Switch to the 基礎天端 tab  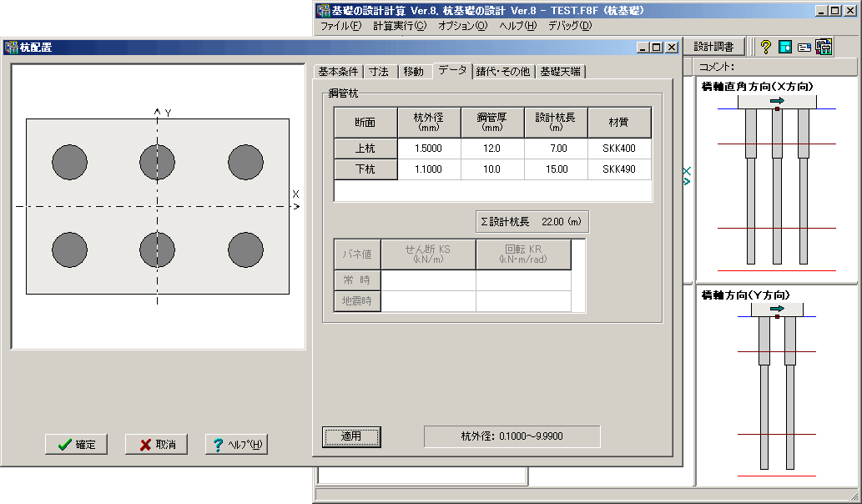(x=560, y=72)
